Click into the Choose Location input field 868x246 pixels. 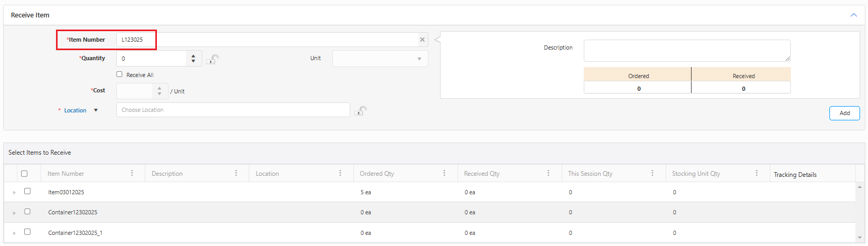[232, 110]
